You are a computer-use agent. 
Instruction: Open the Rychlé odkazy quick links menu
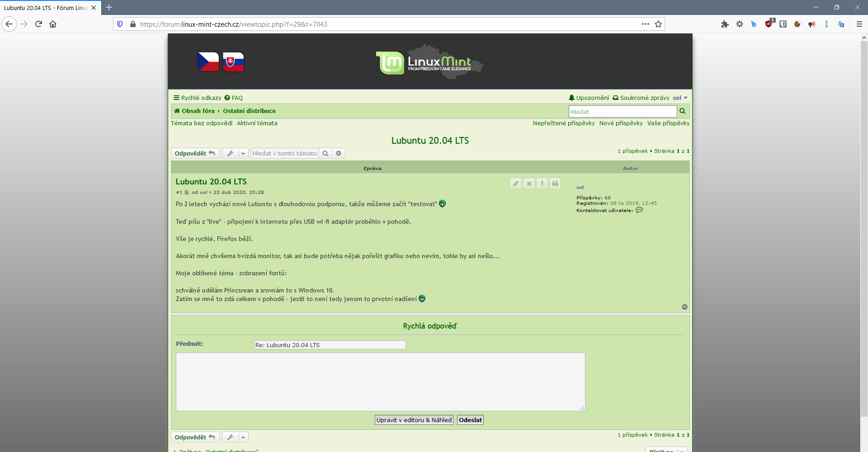point(198,98)
